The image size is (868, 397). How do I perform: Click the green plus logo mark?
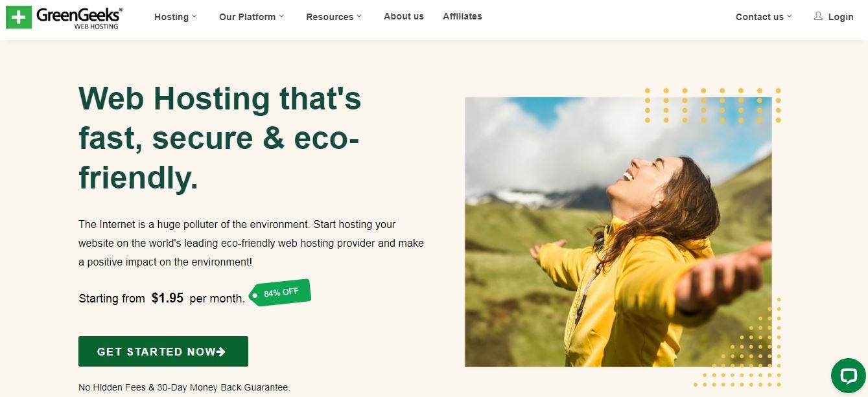tap(18, 17)
